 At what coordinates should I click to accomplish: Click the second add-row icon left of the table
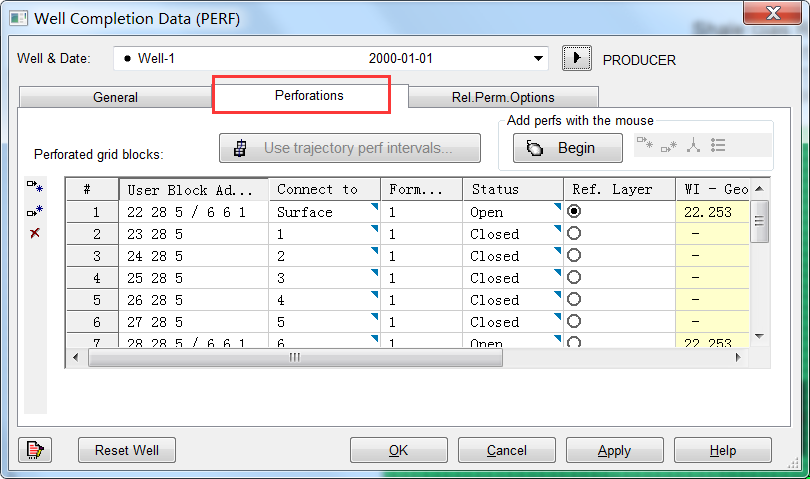(x=35, y=211)
